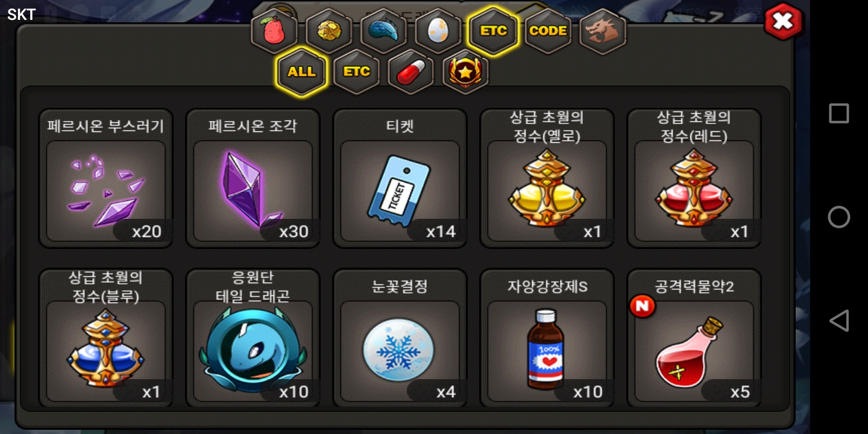Select the 눈꽃결정 snowflake item

pos(400,338)
